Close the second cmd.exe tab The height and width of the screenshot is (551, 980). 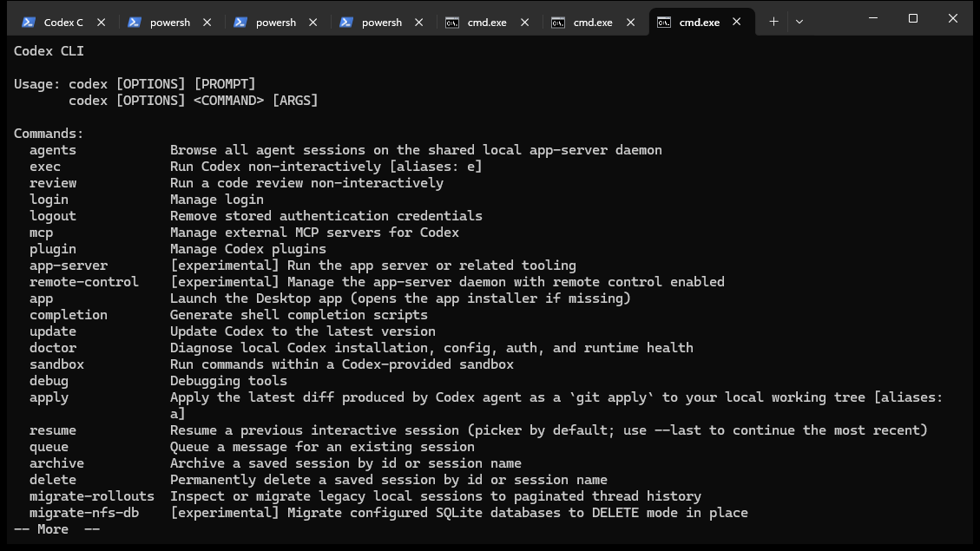tap(631, 22)
